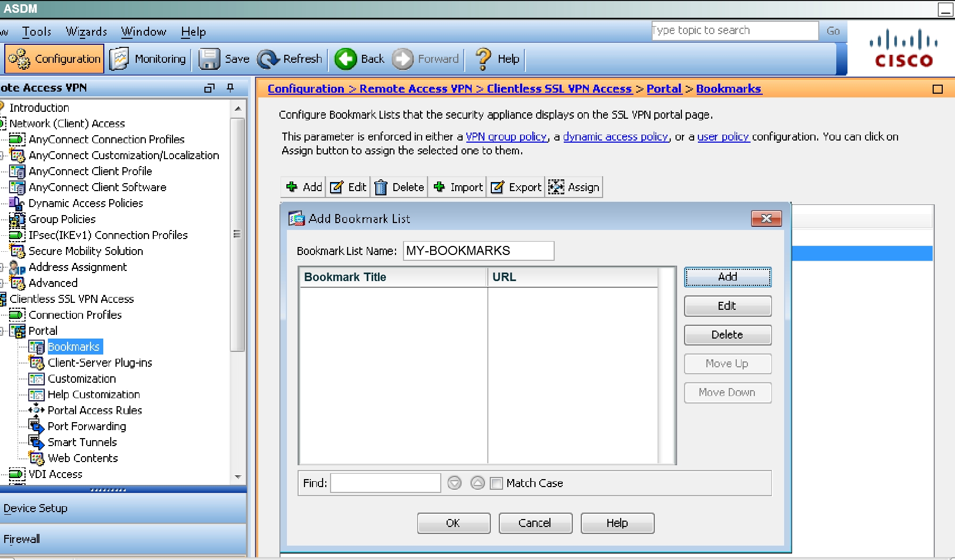Undock the Remote Access VPN panel
The width and height of the screenshot is (955, 560).
pyautogui.click(x=209, y=88)
